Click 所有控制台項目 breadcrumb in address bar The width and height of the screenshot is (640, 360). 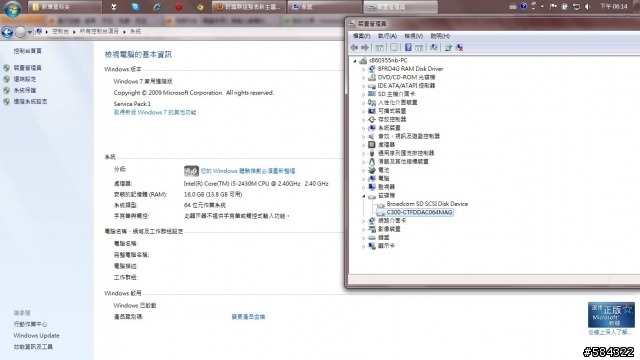[x=99, y=31]
